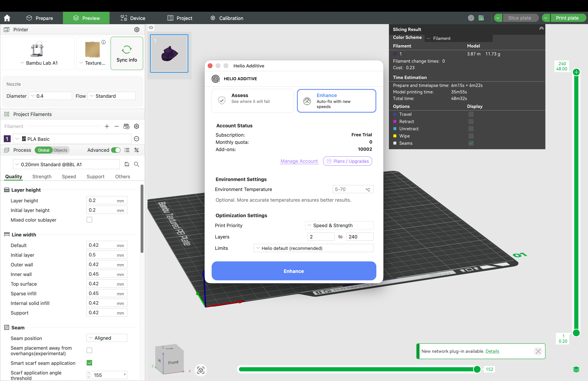Open the AMS filament sync icon
Viewport: 588px width, 381px height.
pos(126,126)
